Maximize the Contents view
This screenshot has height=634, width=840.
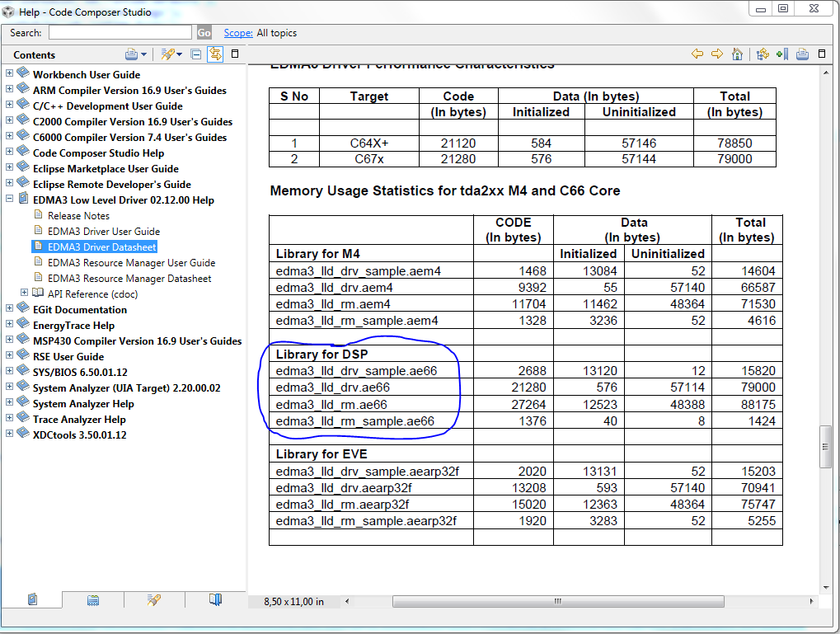234,54
